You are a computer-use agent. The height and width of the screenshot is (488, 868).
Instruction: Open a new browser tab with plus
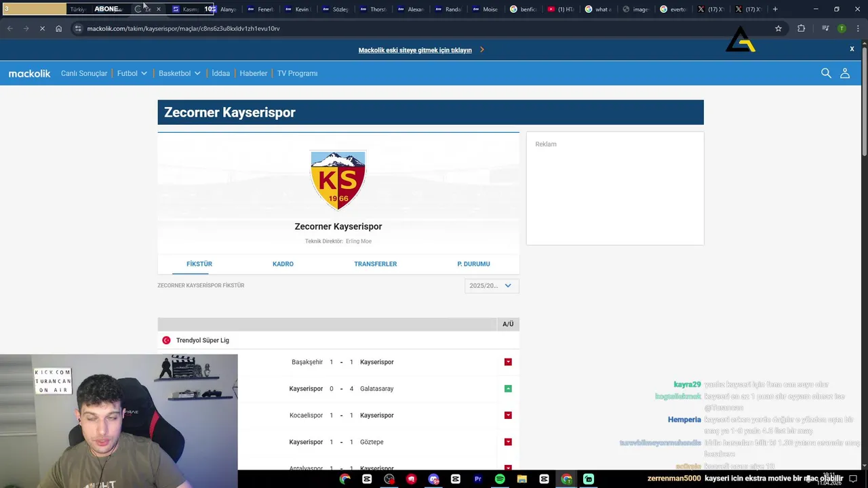click(775, 9)
